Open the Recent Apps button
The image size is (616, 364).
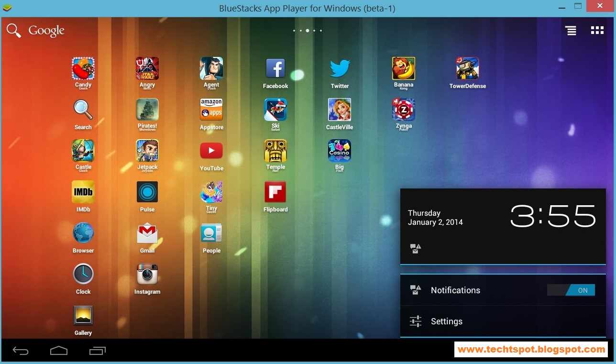tap(98, 351)
